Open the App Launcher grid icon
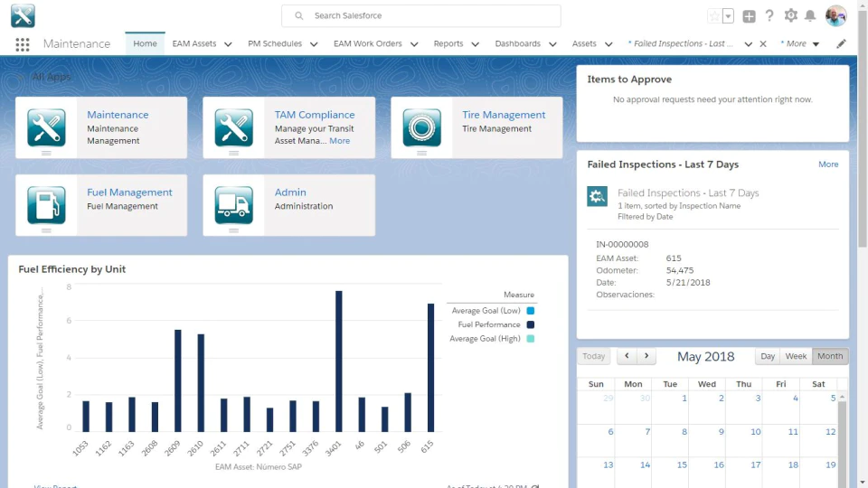The image size is (868, 488). [22, 44]
